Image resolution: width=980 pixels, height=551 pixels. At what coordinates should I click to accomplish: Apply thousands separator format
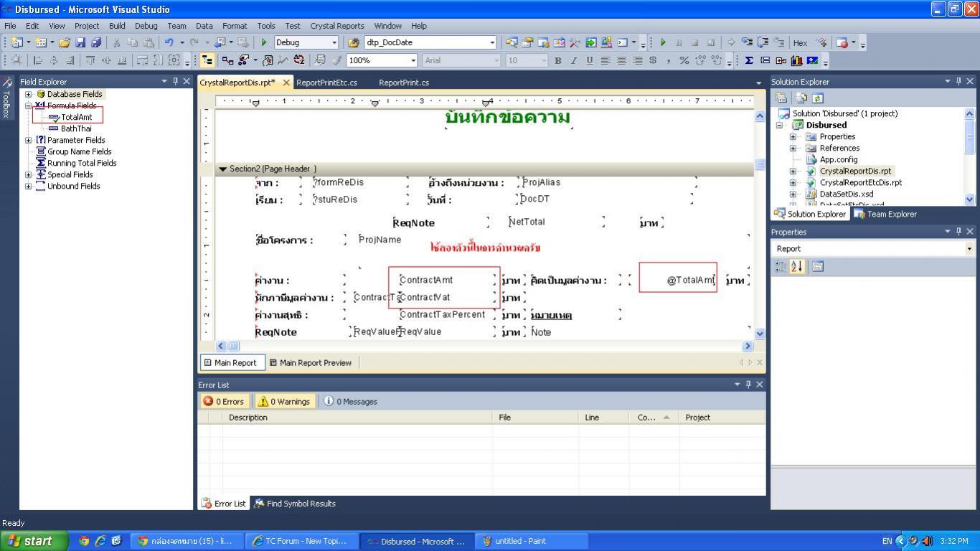[669, 60]
